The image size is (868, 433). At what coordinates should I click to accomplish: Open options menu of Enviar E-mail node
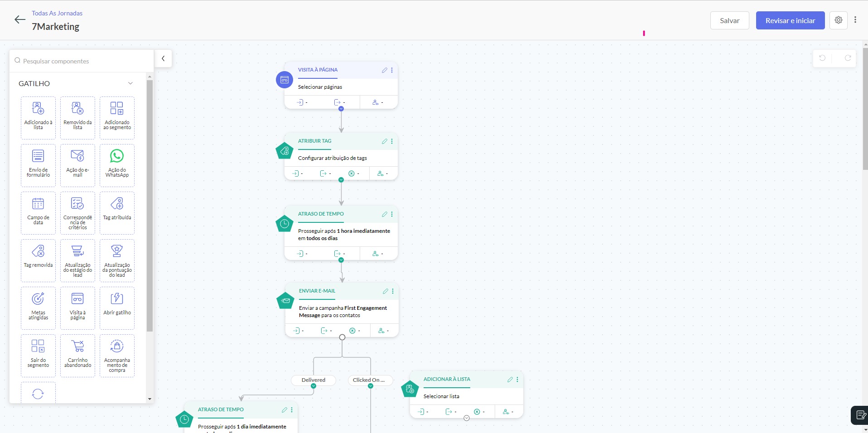393,291
